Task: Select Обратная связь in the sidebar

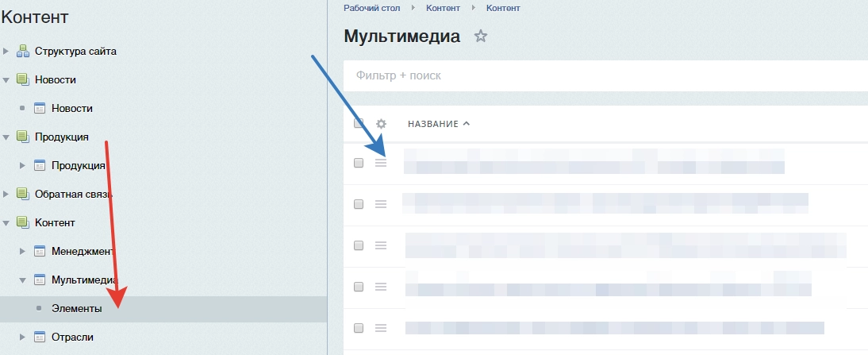Action: coord(74,194)
